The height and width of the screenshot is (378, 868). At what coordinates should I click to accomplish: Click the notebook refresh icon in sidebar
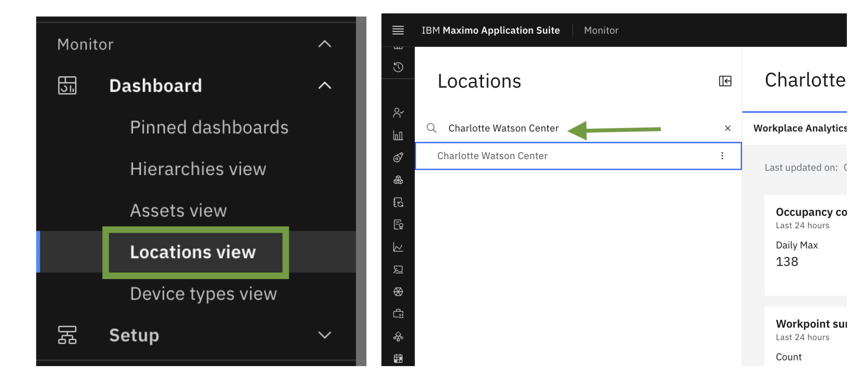398,202
